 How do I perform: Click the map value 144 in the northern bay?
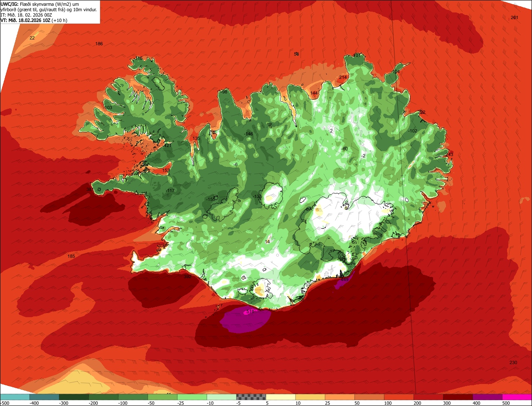(x=314, y=93)
